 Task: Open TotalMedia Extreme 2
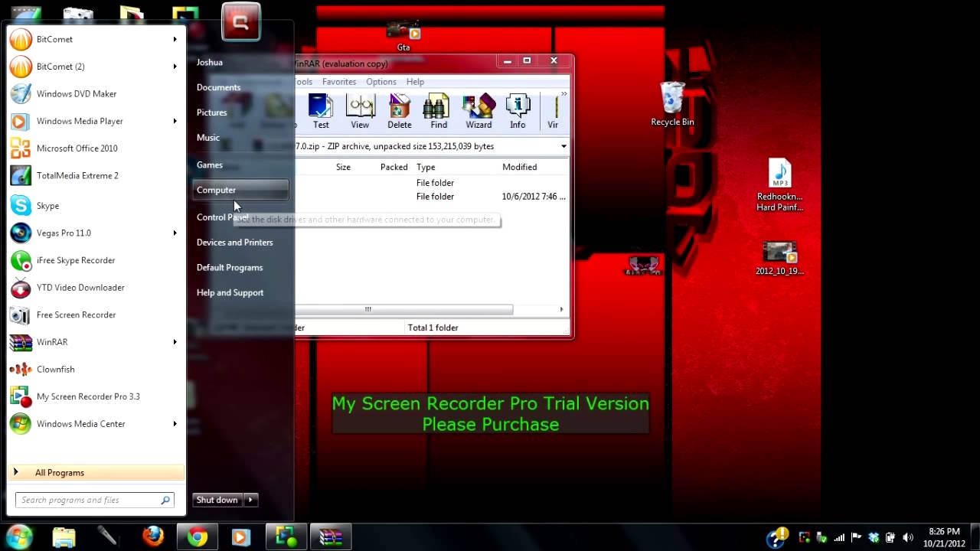tap(96, 175)
